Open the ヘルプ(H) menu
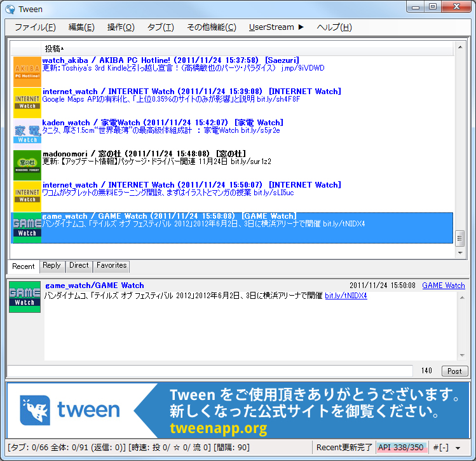This screenshot has width=476, height=461. point(334,27)
